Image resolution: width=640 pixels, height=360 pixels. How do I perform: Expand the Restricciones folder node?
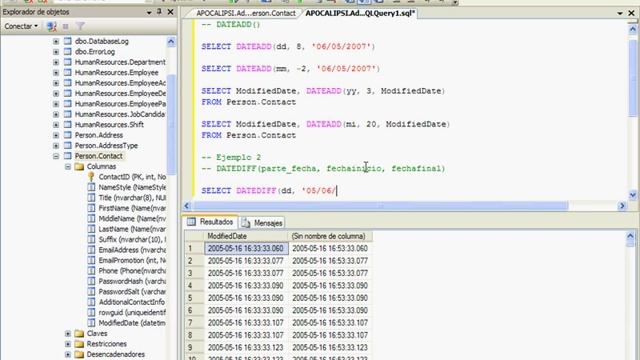tap(68, 344)
